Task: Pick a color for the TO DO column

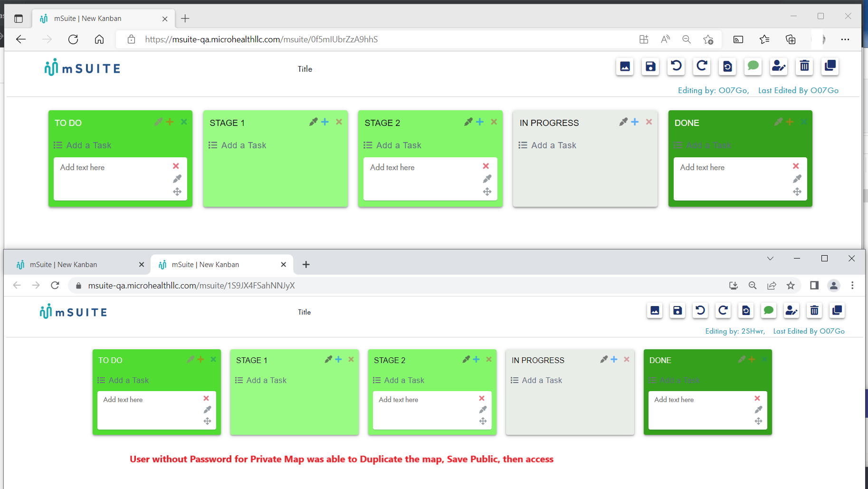Action: tap(158, 122)
